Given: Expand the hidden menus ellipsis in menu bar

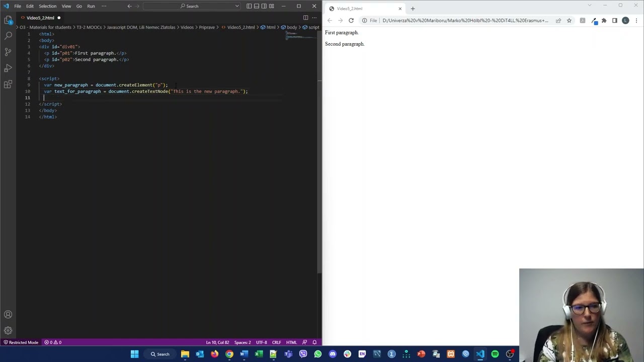Looking at the screenshot, I should pos(104,6).
